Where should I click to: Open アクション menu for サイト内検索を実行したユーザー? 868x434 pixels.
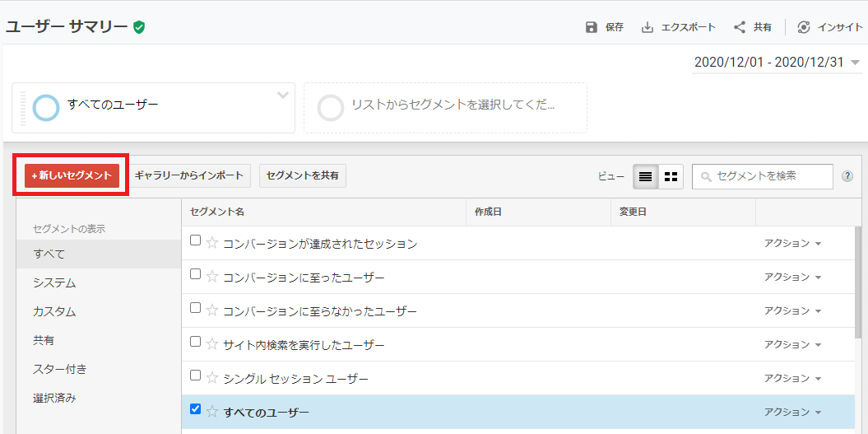792,345
